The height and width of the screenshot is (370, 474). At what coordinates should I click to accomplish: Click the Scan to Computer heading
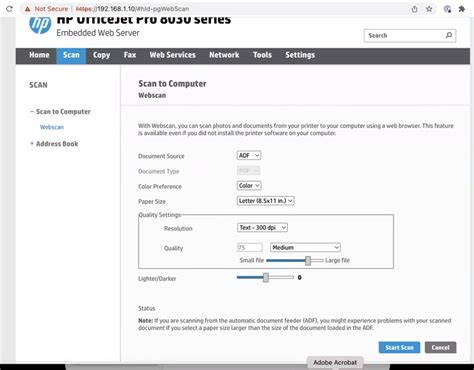pyautogui.click(x=172, y=84)
